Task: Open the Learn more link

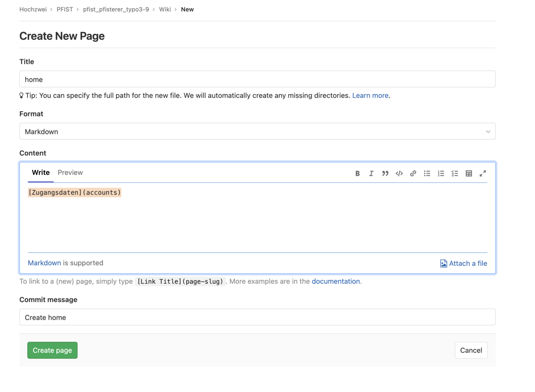Action: [x=370, y=96]
